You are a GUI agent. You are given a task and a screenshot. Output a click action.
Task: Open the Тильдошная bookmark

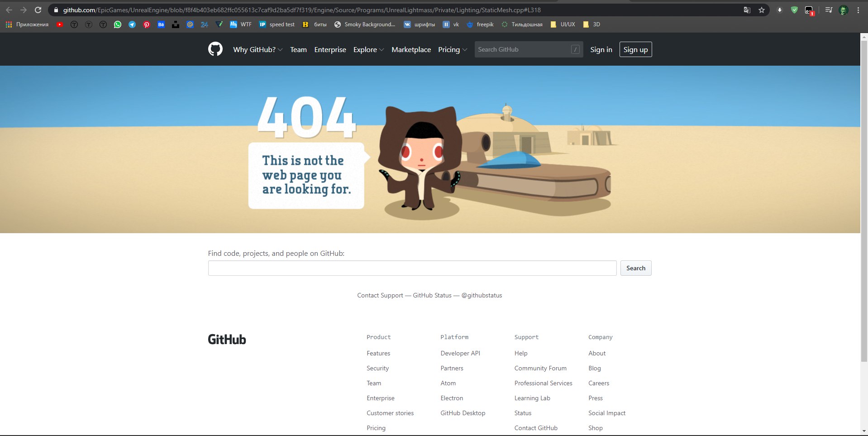[x=522, y=24]
